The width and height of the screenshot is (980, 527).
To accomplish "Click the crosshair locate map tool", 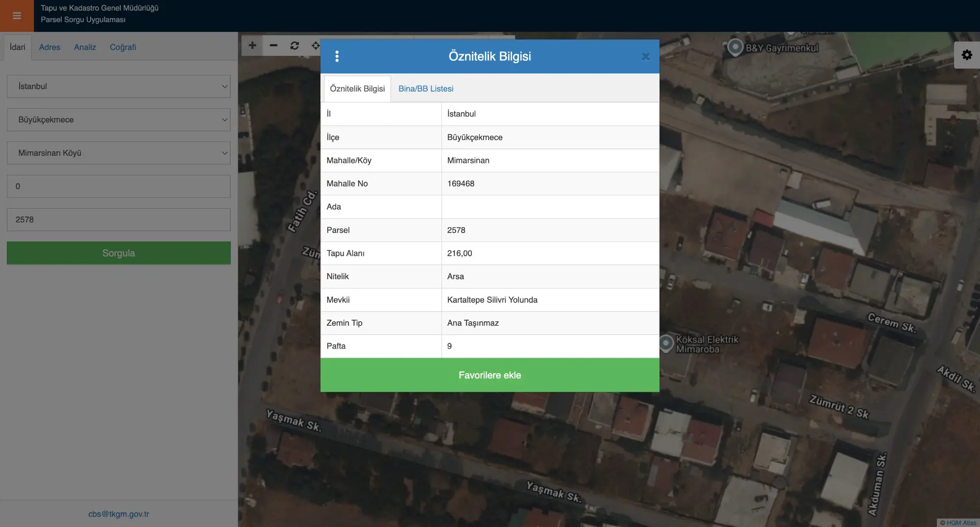I will 315,46.
